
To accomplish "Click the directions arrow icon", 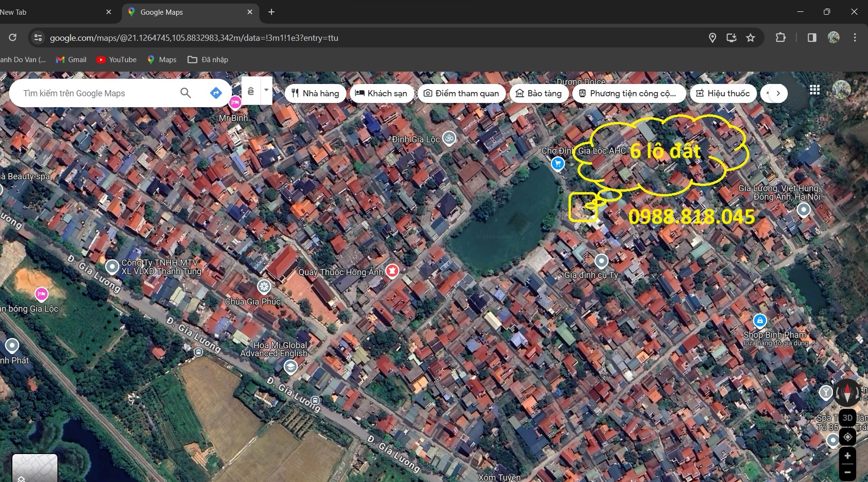I will click(x=216, y=93).
